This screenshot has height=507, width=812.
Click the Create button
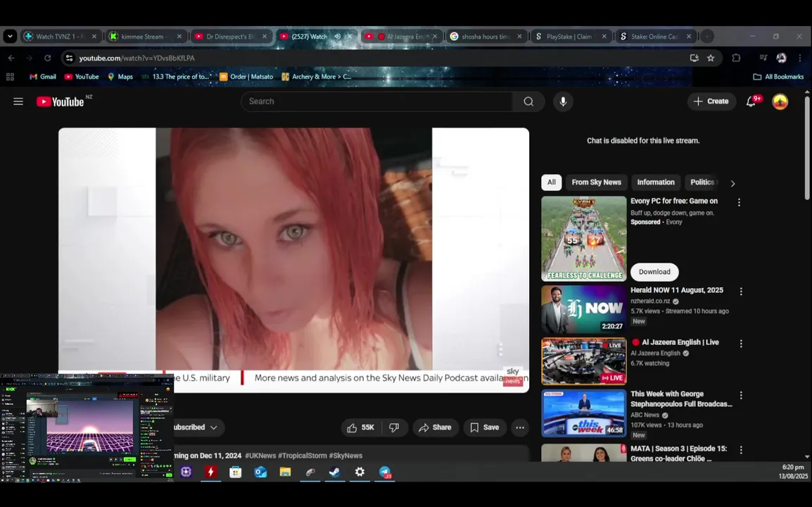point(711,101)
